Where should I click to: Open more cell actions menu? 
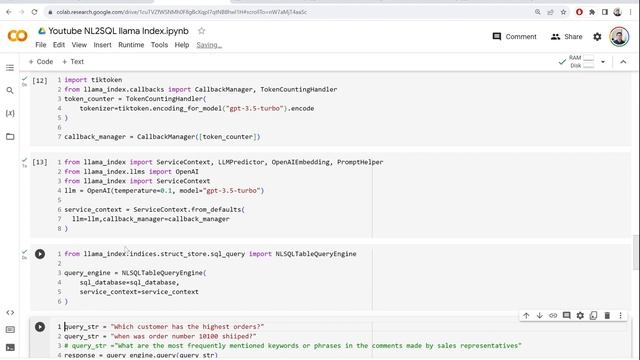point(620,316)
